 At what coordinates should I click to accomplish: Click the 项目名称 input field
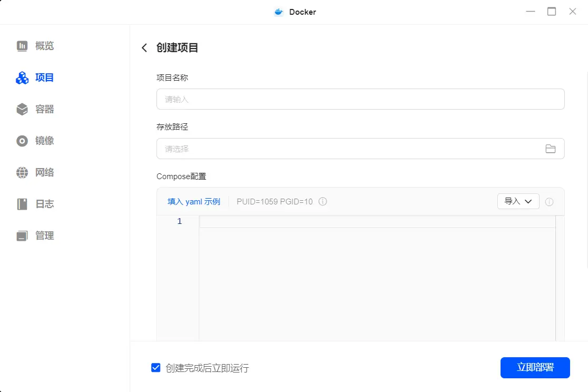360,99
